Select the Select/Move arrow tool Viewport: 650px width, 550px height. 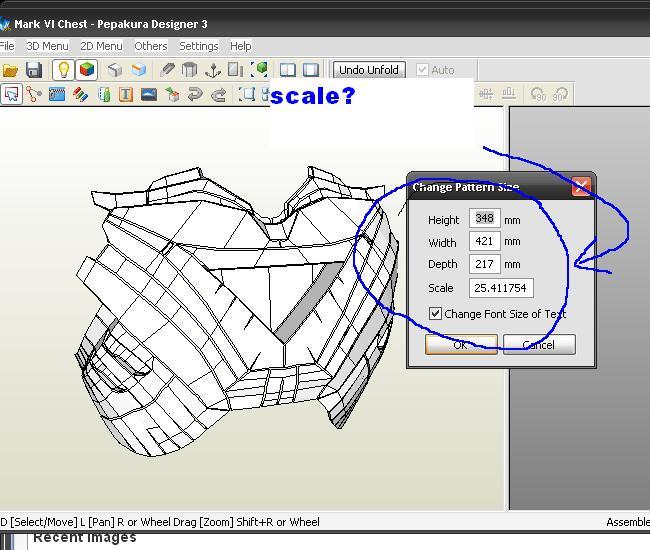(11, 94)
